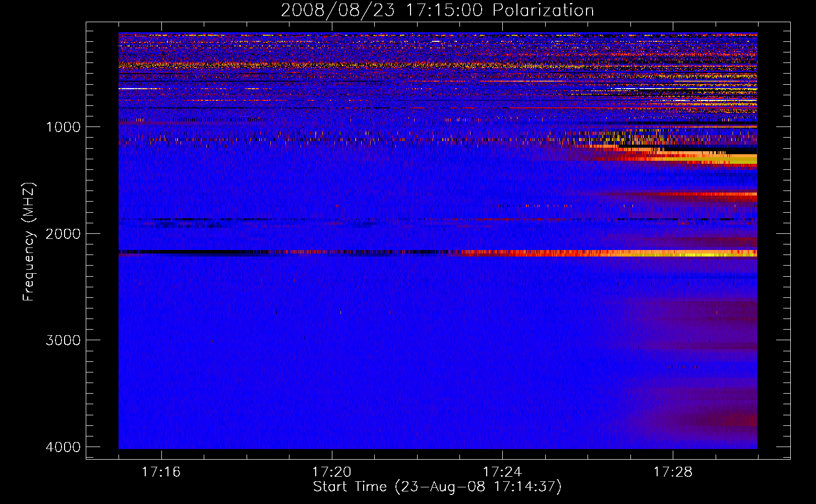Click the 17:28 time tick label
Image resolution: width=816 pixels, height=504 pixels.
673,472
